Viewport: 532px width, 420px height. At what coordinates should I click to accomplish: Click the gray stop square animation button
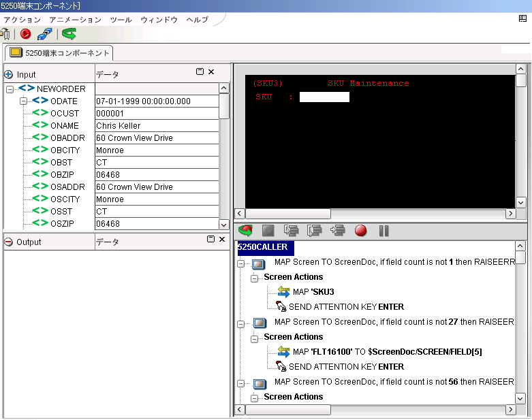click(268, 231)
